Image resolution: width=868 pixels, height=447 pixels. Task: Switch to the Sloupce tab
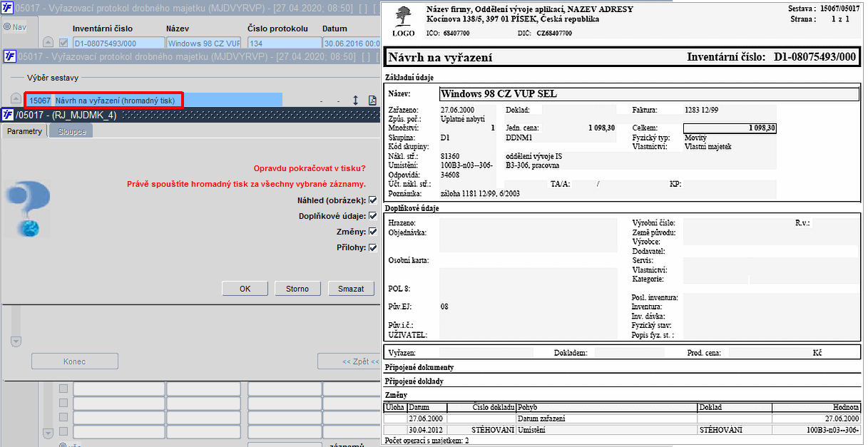pyautogui.click(x=71, y=131)
